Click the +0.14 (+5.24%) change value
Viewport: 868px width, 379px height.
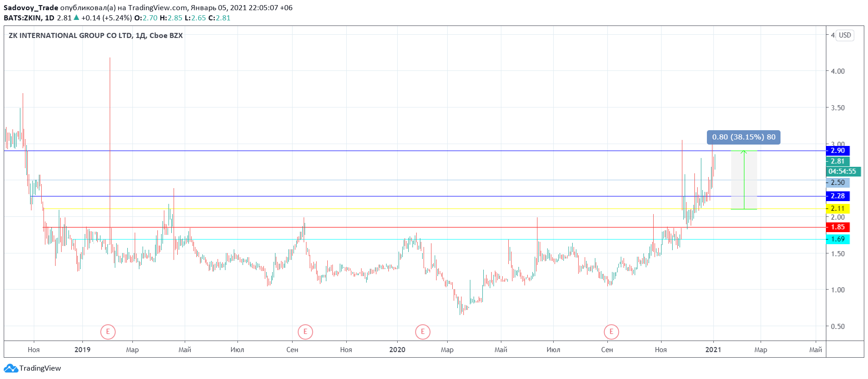pos(106,18)
